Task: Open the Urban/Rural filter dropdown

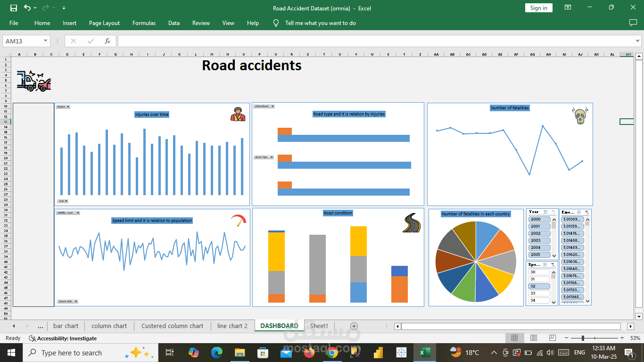Action: point(264,106)
